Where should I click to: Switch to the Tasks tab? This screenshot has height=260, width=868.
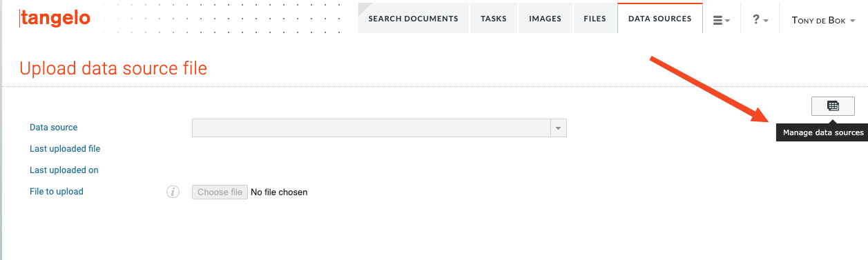pyautogui.click(x=493, y=19)
